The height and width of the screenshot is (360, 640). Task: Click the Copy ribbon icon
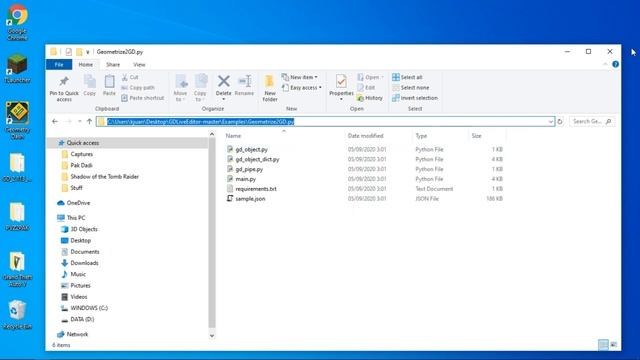coord(89,85)
